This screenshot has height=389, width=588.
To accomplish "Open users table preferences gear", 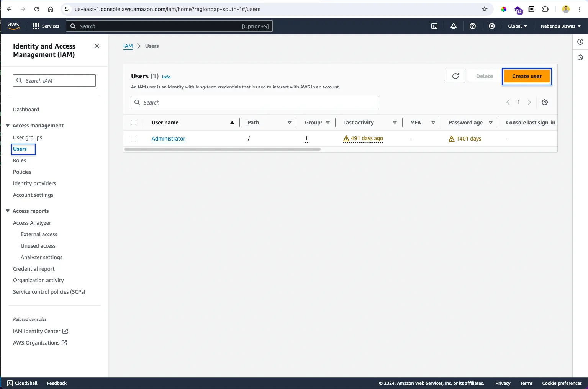I will (545, 102).
